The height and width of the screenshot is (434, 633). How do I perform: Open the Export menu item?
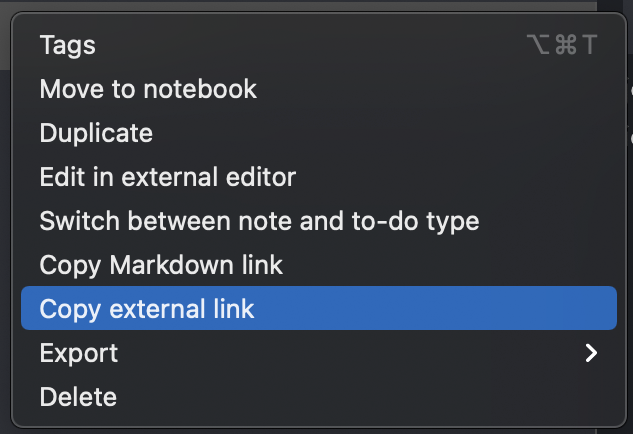tap(319, 352)
